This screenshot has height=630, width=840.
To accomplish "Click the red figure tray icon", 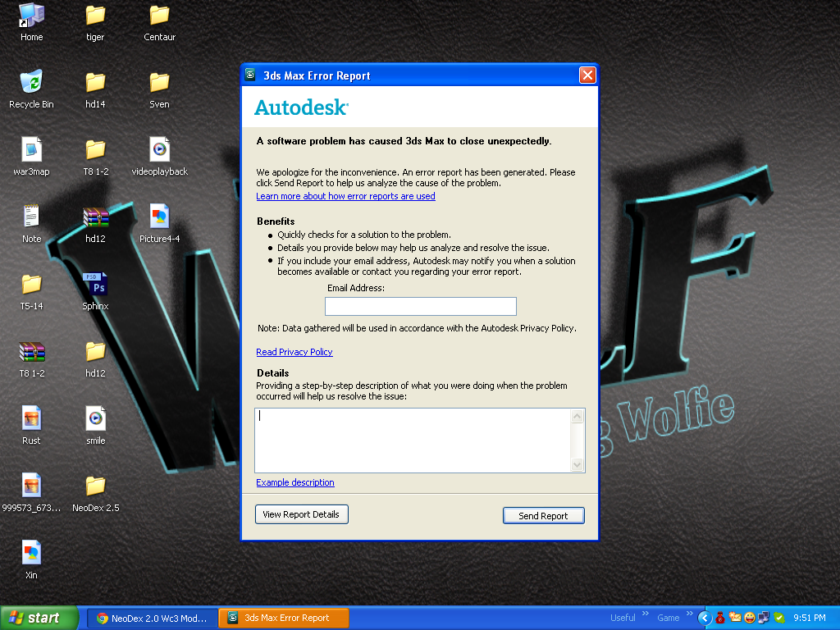I will point(720,618).
